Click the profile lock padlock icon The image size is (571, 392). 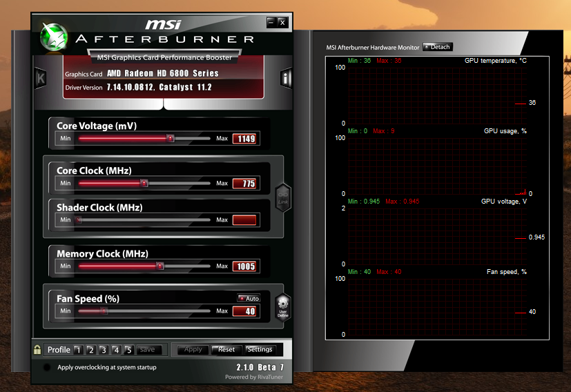pyautogui.click(x=37, y=349)
